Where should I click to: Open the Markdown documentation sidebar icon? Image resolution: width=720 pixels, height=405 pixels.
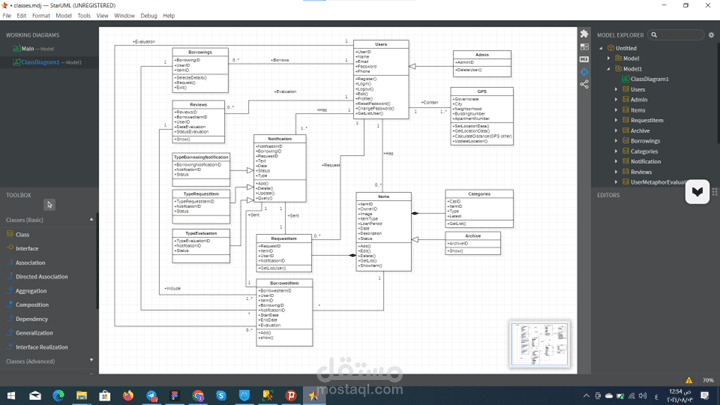[584, 59]
